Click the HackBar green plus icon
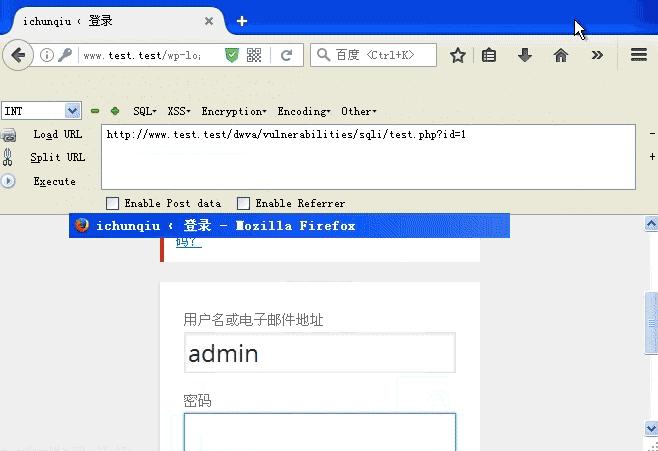The width and height of the screenshot is (658, 451). coord(115,111)
